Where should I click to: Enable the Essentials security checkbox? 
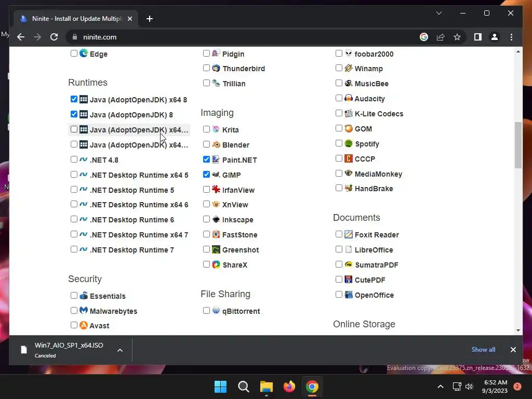click(74, 296)
